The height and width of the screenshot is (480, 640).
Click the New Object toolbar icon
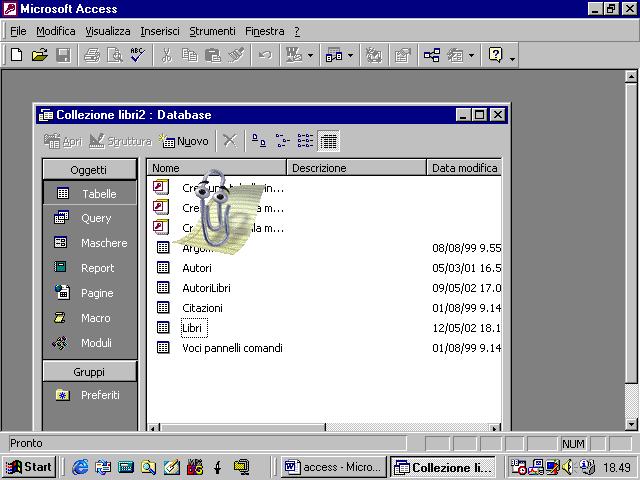point(455,55)
